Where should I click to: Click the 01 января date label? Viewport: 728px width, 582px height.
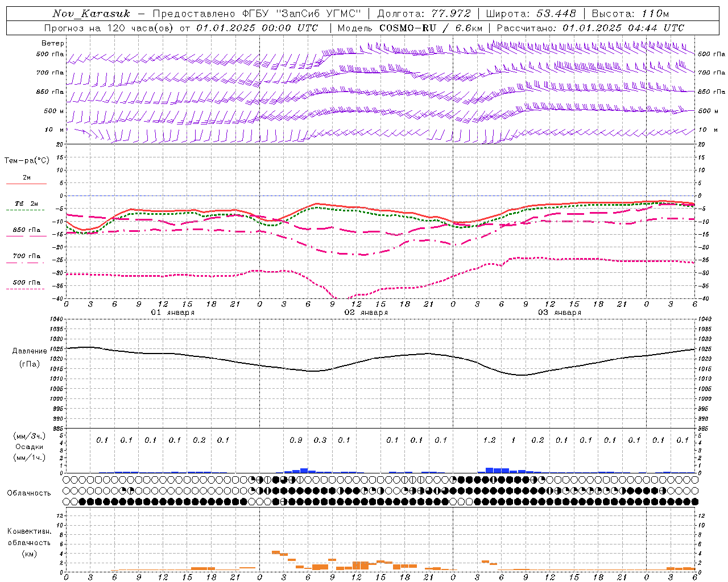click(x=173, y=313)
